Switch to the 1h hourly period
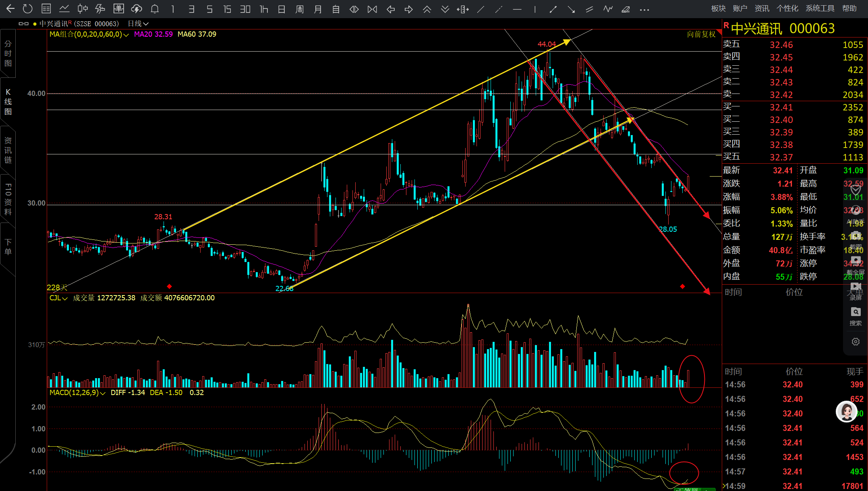Image resolution: width=868 pixels, height=491 pixels. coord(264,9)
